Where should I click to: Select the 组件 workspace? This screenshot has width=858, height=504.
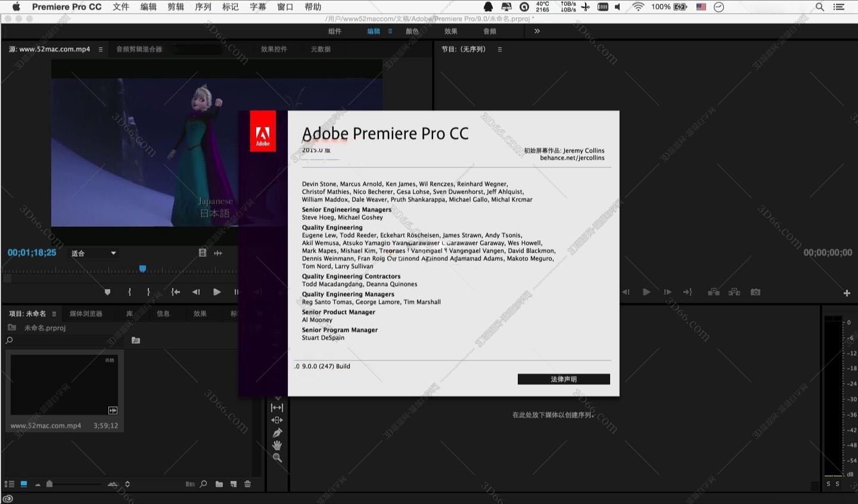click(335, 31)
